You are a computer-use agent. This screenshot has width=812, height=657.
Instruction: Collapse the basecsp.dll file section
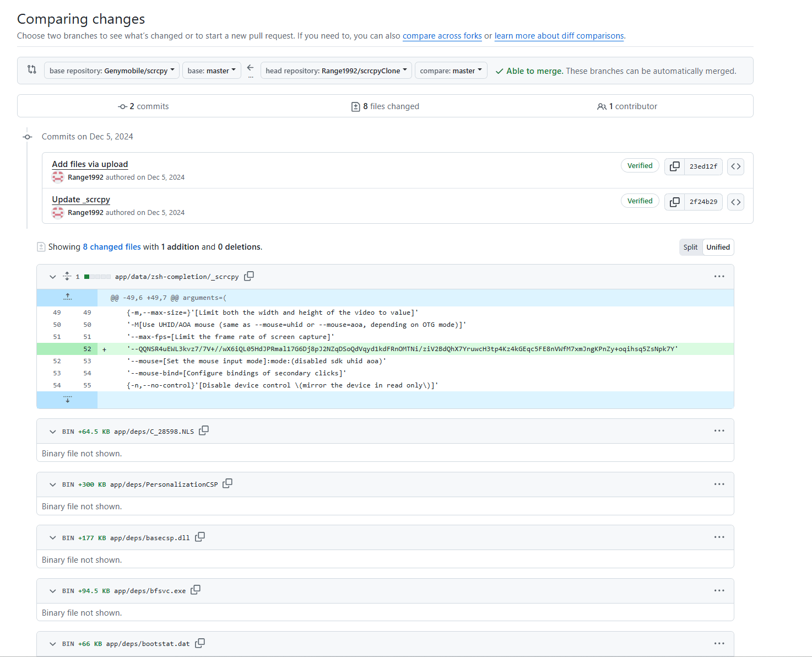coord(53,537)
